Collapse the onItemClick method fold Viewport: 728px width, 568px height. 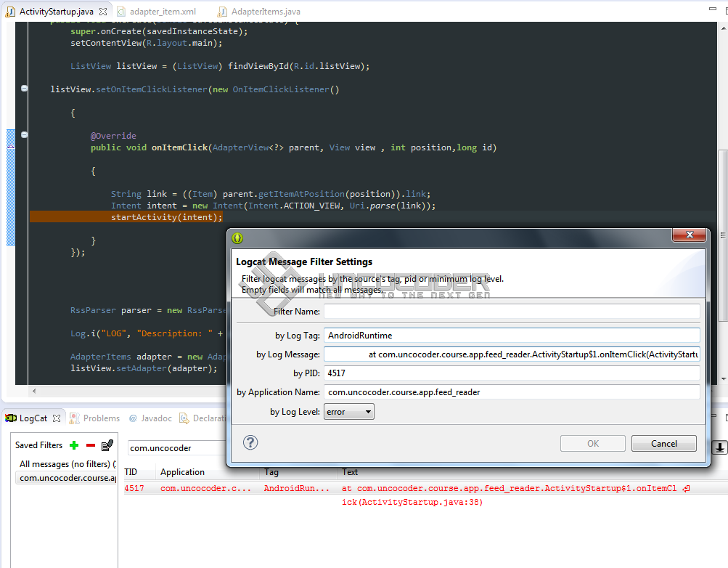[x=24, y=134]
